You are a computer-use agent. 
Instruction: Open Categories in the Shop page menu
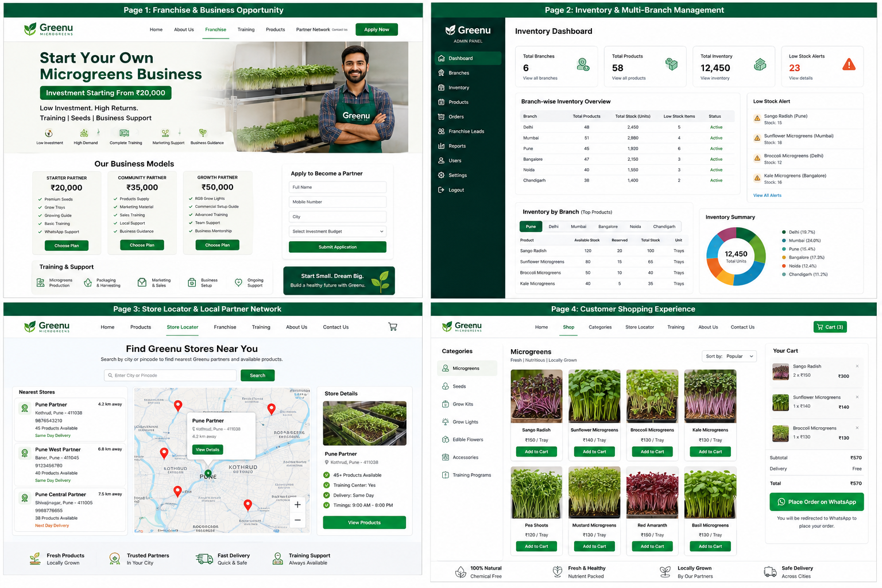click(x=600, y=327)
